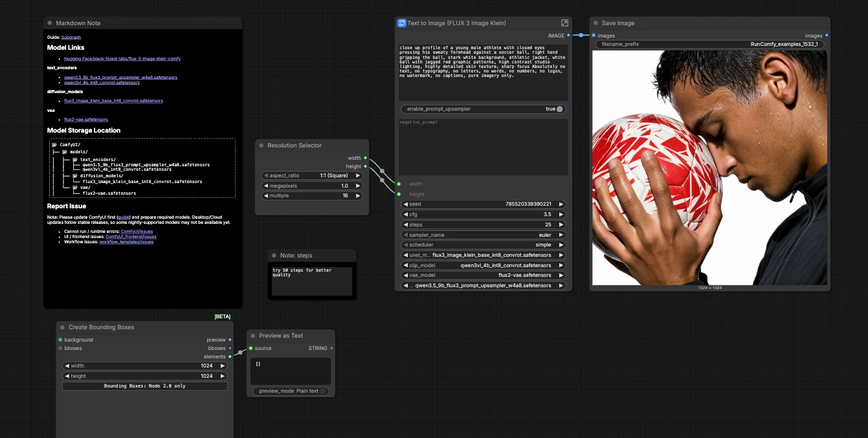
Task: Click the elements output port on Create Bounding Boxes
Action: pyautogui.click(x=230, y=356)
